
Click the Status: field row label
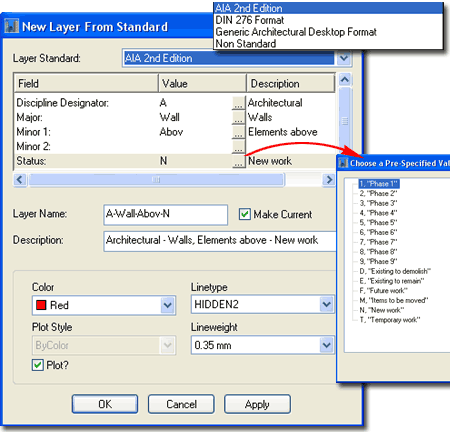click(x=31, y=161)
